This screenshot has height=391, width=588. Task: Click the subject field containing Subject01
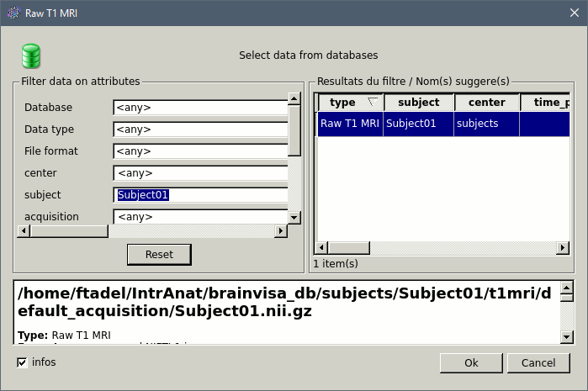click(200, 195)
